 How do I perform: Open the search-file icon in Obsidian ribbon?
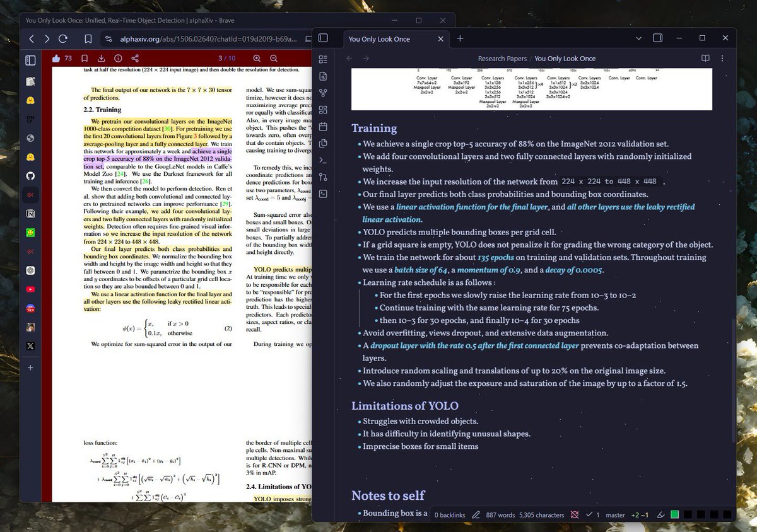[323, 76]
